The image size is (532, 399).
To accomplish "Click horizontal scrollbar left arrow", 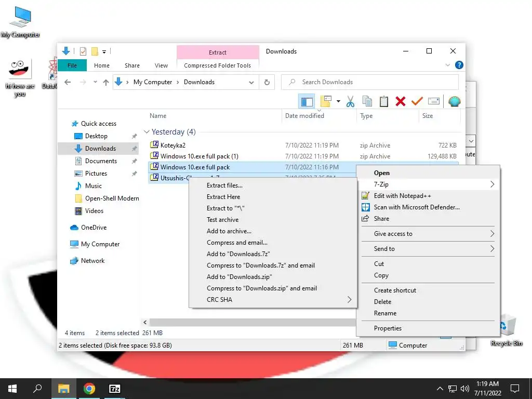I will (145, 322).
